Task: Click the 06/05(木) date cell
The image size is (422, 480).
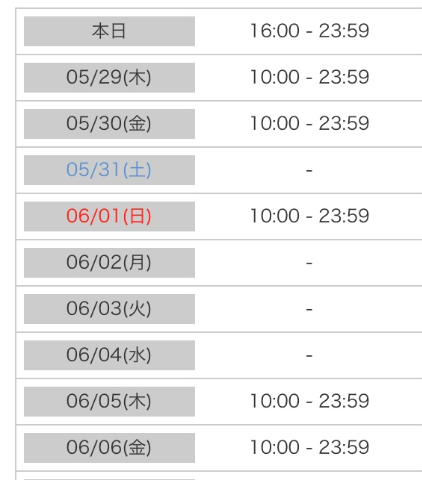Action: click(109, 401)
